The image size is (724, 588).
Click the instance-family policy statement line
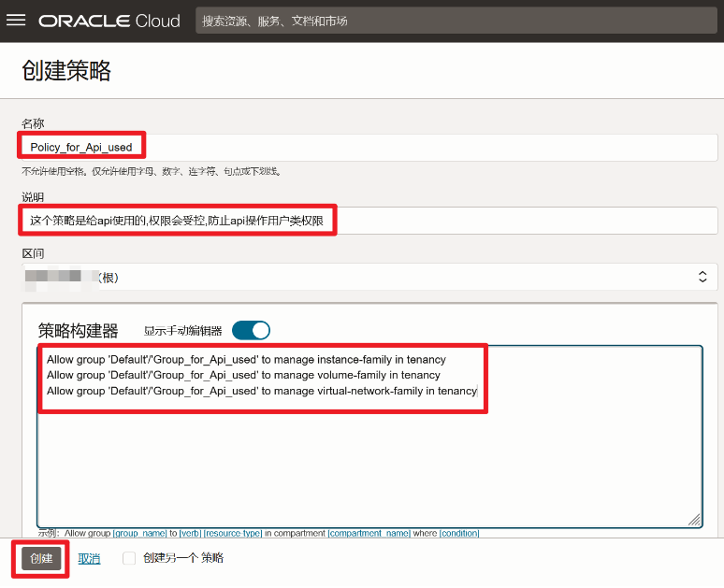point(246,359)
